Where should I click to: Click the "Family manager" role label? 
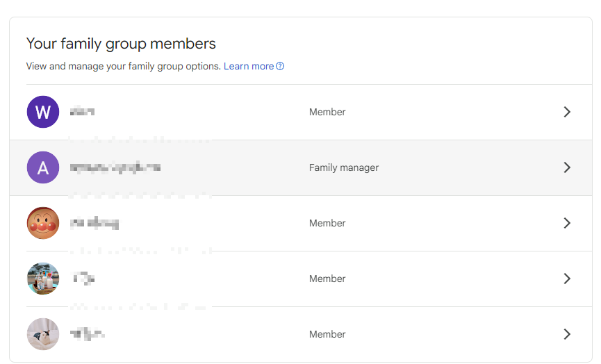[x=344, y=167]
